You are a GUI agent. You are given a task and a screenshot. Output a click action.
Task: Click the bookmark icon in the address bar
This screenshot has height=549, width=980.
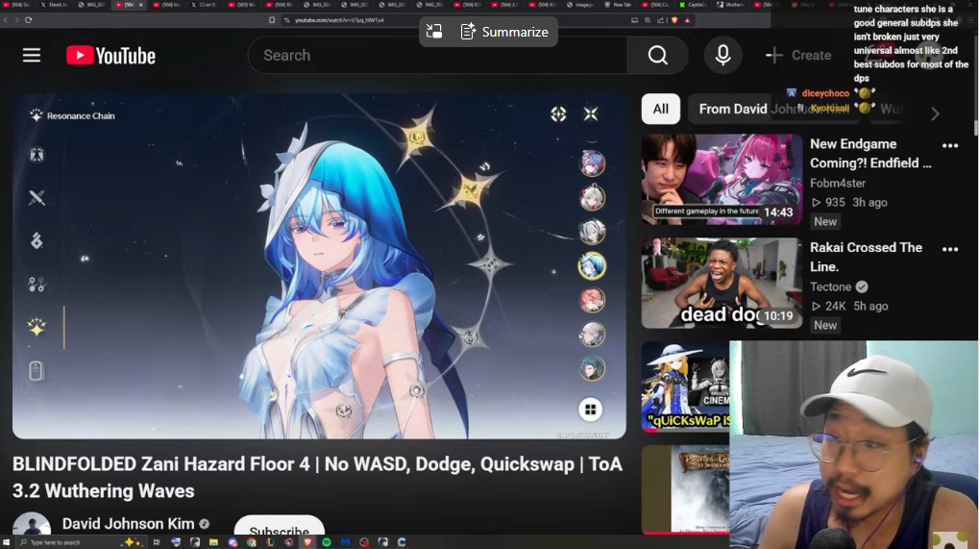click(272, 20)
